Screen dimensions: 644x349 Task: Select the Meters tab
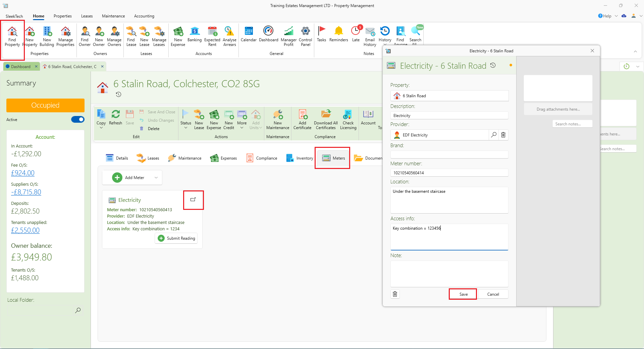coord(333,158)
